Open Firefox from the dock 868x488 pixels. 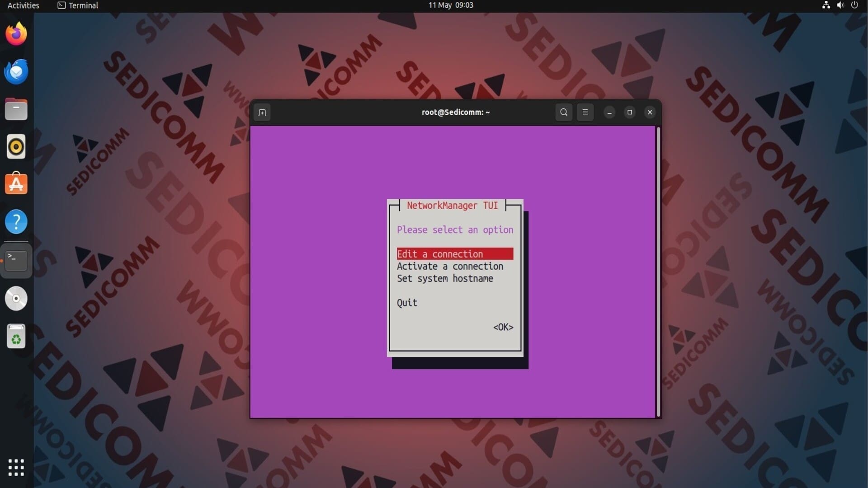coord(16,34)
